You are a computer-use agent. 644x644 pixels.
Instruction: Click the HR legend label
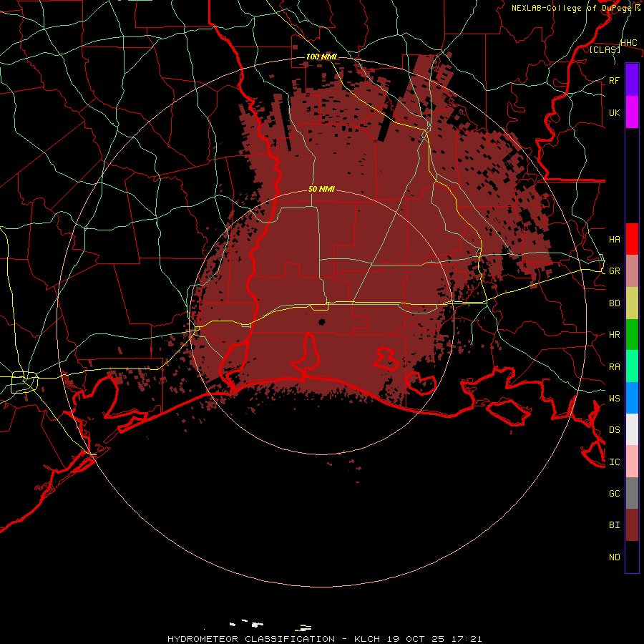615,335
